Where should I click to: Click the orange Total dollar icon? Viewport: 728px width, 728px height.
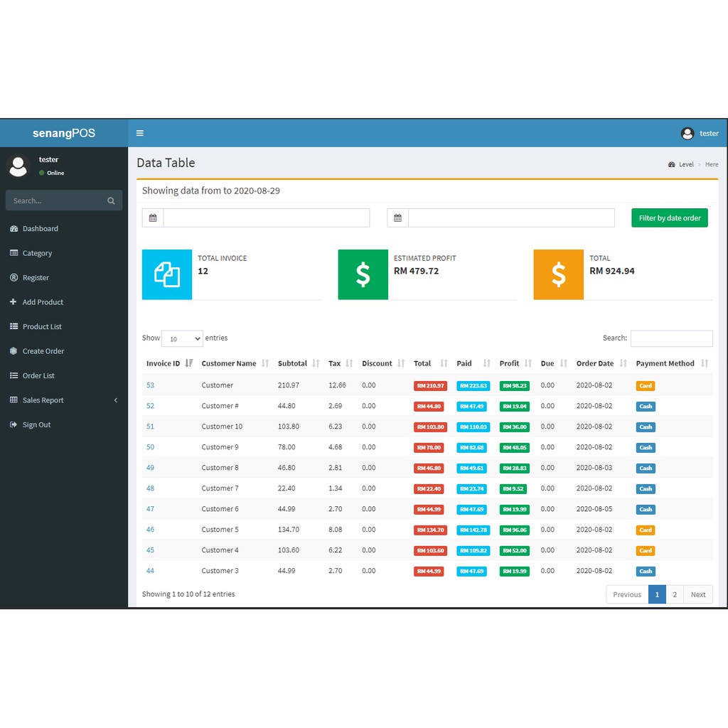click(558, 274)
